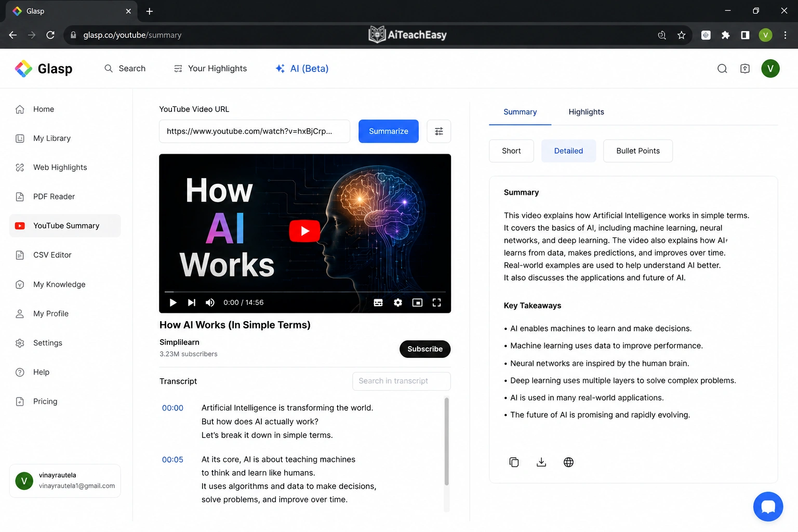The image size is (798, 532).
Task: Jump to transcript timestamp 00:05
Action: coord(172,459)
